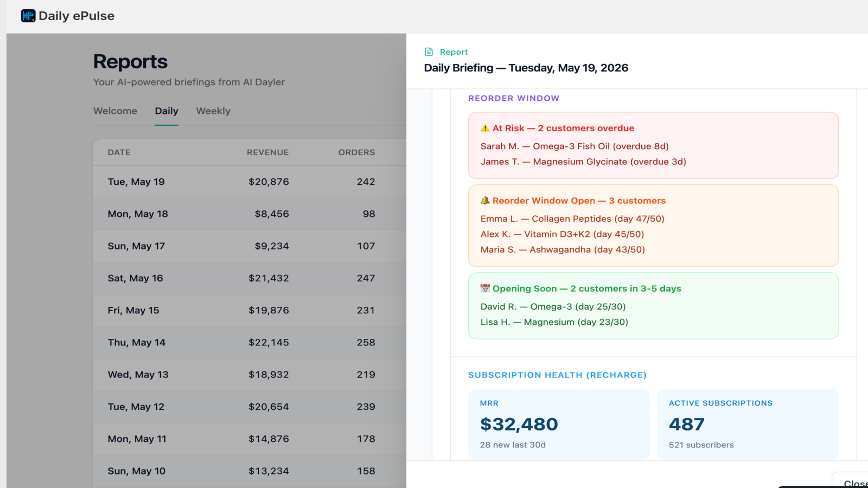The image size is (868, 488).
Task: Open the Tue, May 19 report row
Action: pos(250,182)
